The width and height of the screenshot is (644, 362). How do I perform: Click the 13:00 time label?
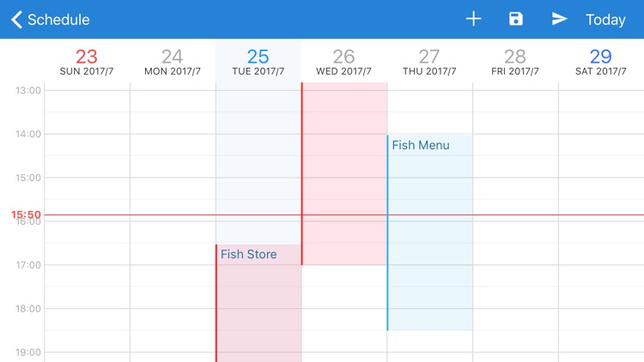click(28, 90)
